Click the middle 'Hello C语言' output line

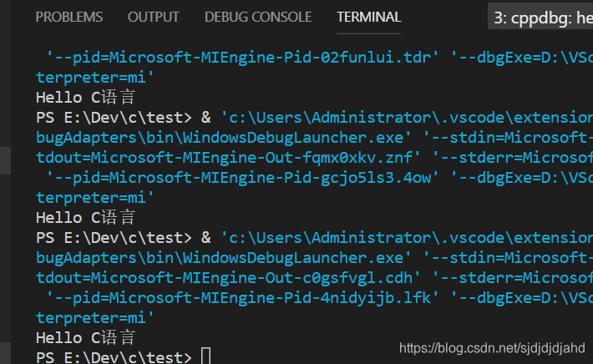85,218
